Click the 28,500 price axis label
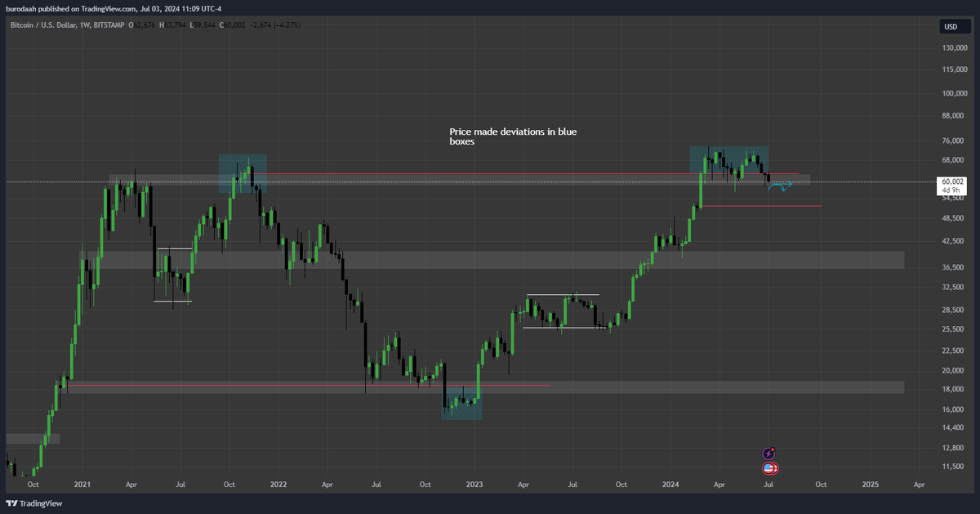The width and height of the screenshot is (980, 514). click(x=952, y=310)
